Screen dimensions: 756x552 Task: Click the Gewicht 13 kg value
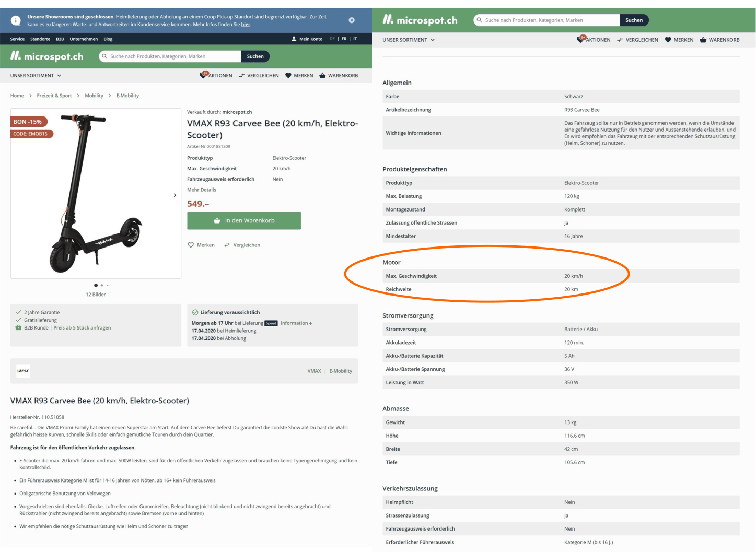571,422
